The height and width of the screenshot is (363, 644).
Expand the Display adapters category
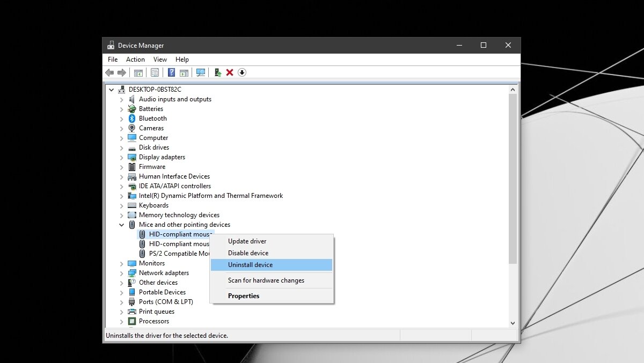tap(121, 157)
